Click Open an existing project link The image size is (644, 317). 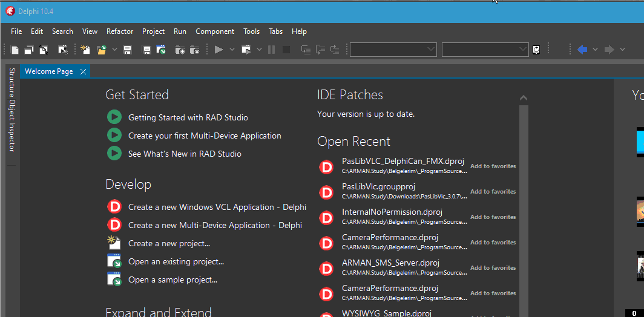176,261
